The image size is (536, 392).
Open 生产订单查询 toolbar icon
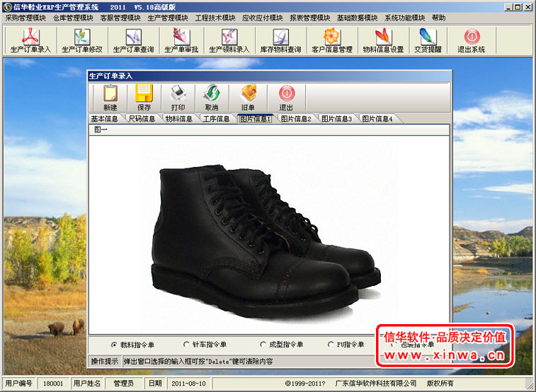click(133, 40)
